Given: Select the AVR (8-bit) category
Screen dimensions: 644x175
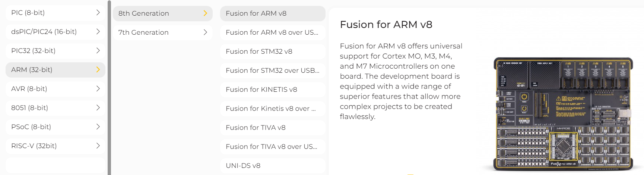Looking at the screenshot, I should coord(55,89).
